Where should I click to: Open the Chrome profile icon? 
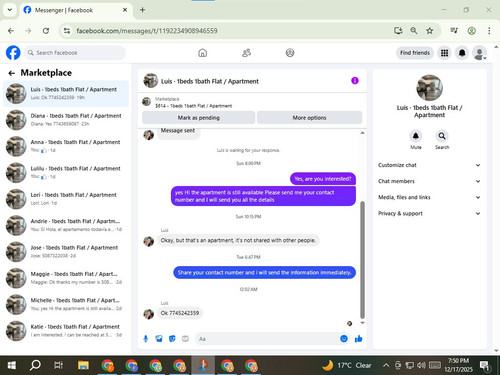(x=471, y=31)
